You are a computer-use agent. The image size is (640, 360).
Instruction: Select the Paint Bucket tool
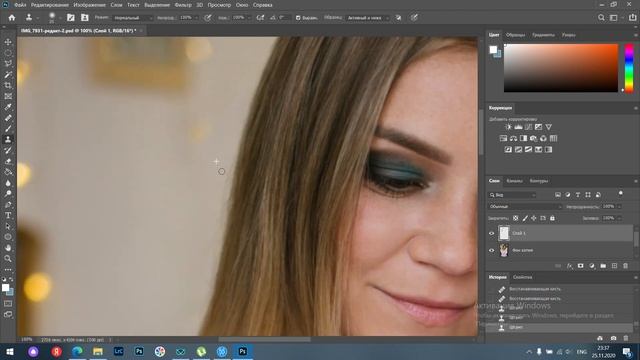tap(8, 172)
